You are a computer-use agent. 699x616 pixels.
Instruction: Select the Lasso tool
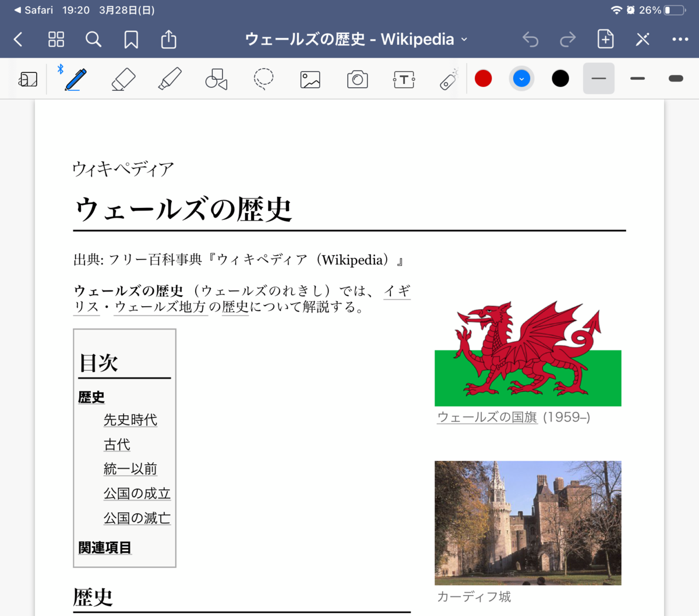(x=263, y=79)
